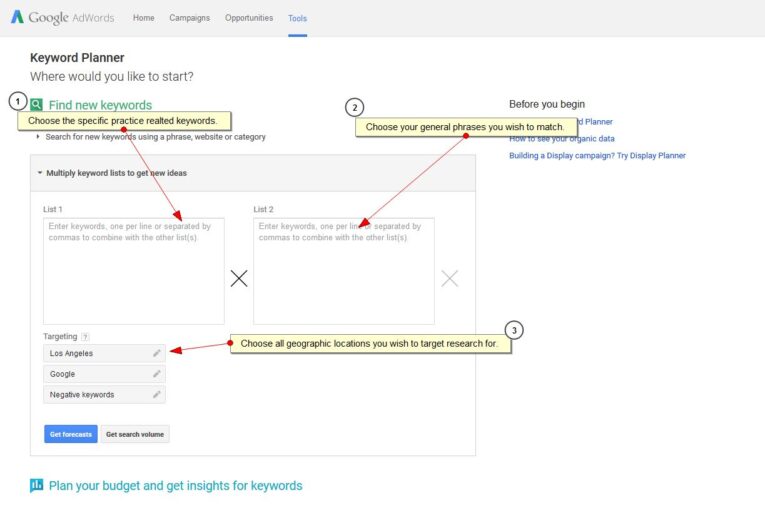
Task: Click inside the List 1 keyword box
Action: pyautogui.click(x=134, y=271)
